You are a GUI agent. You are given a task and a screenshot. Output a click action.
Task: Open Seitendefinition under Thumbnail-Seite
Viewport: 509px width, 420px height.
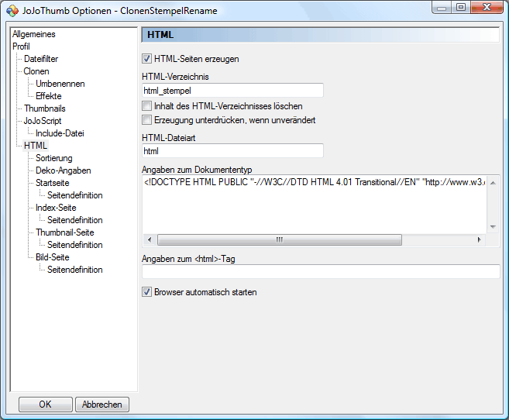(x=74, y=245)
